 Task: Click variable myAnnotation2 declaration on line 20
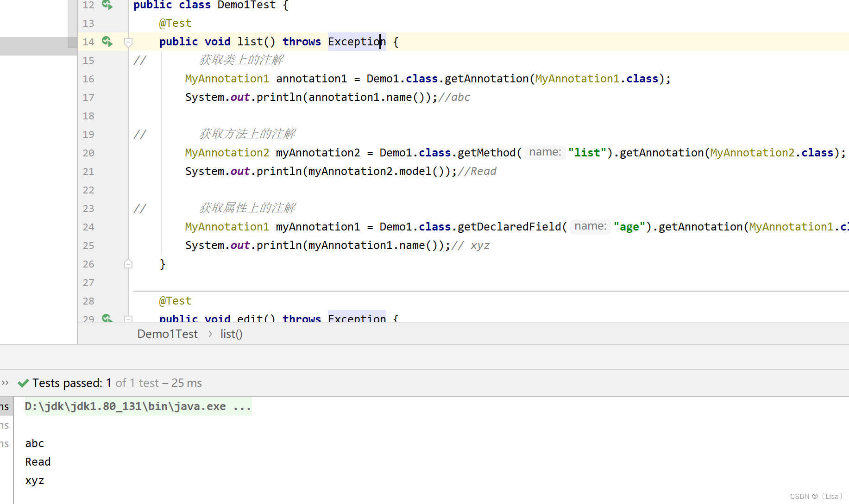318,153
